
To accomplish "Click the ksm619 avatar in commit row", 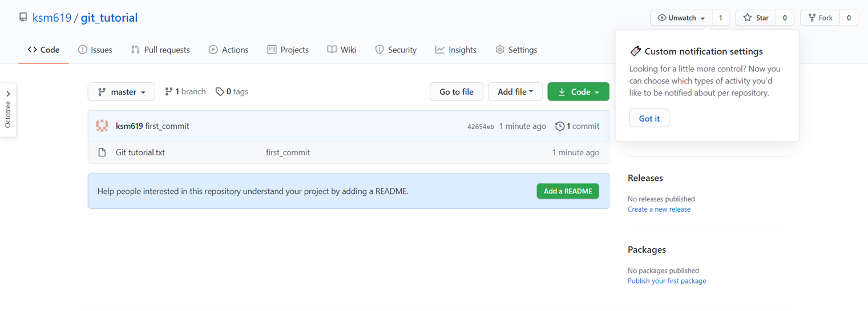I will click(x=102, y=126).
